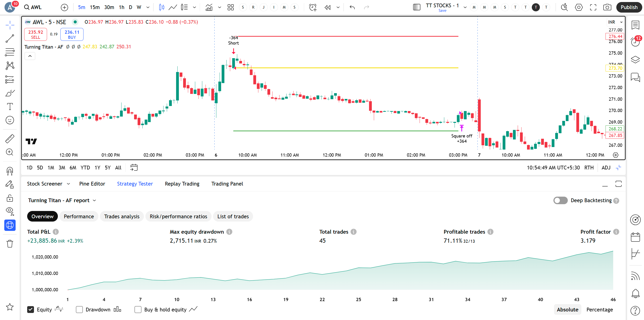
Task: Select the Absolute display mode
Action: pyautogui.click(x=568, y=309)
